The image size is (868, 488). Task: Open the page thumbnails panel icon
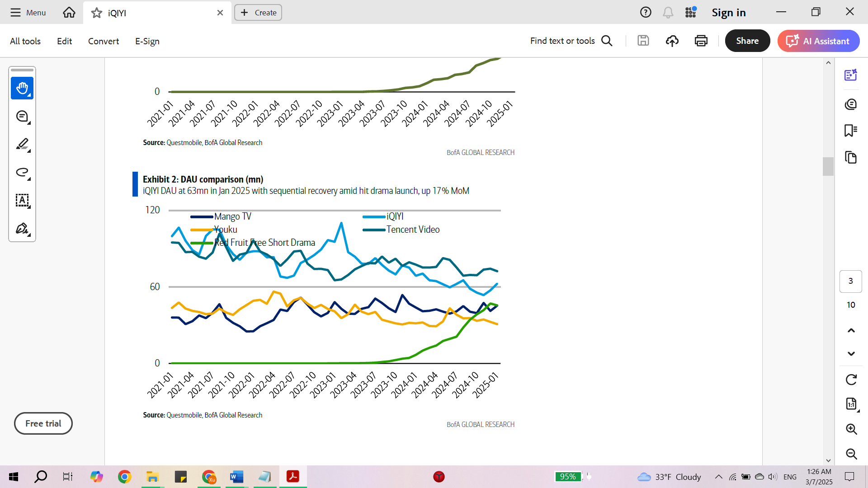click(x=851, y=157)
